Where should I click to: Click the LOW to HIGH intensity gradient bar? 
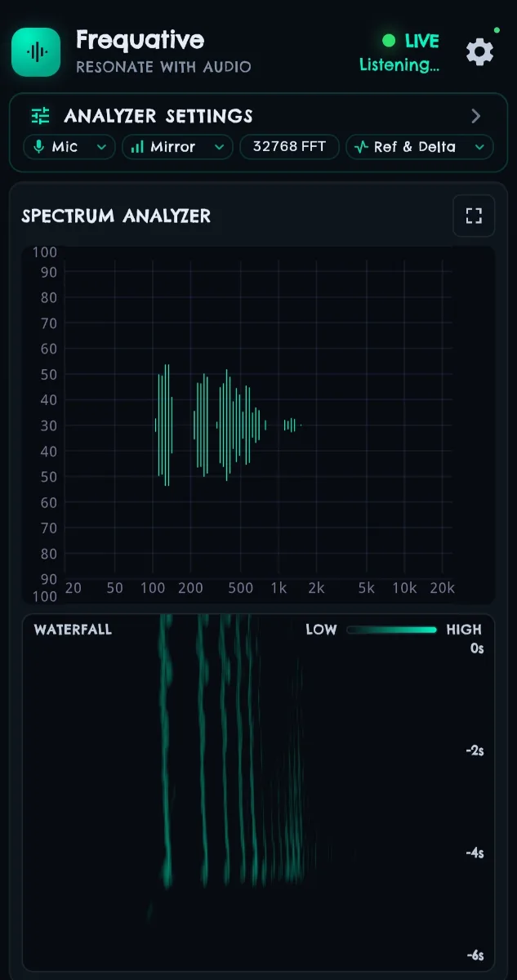click(x=391, y=630)
